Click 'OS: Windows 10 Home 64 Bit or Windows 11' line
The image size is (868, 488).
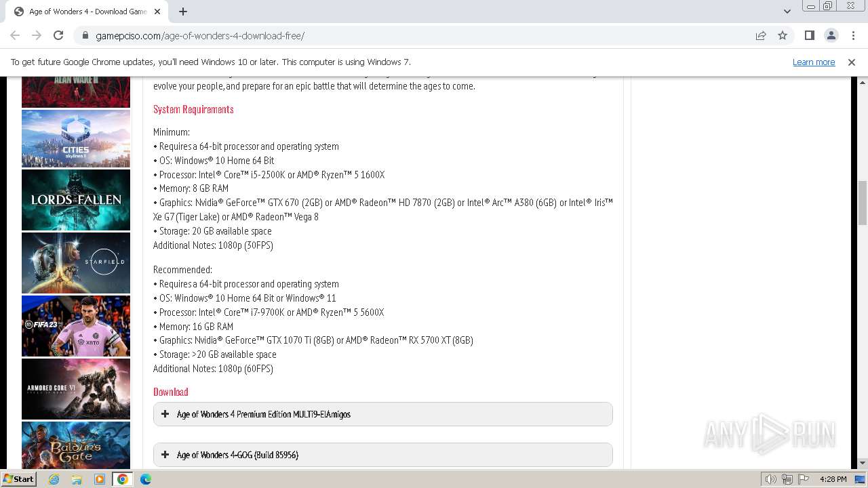(x=245, y=298)
